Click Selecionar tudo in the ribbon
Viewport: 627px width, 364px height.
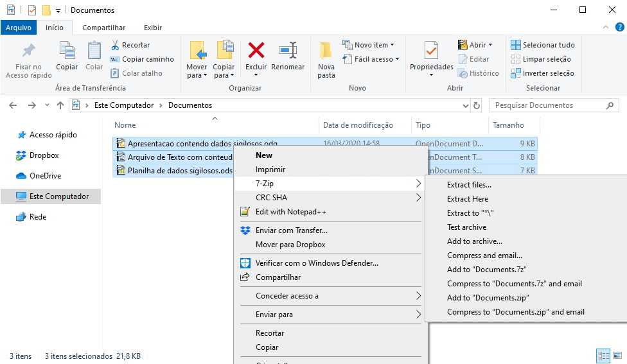pos(543,45)
